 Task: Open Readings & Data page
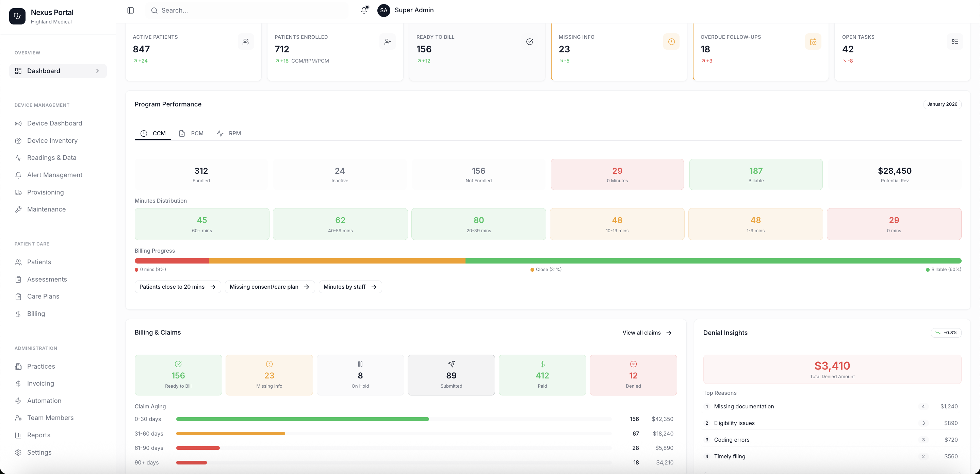(x=52, y=157)
